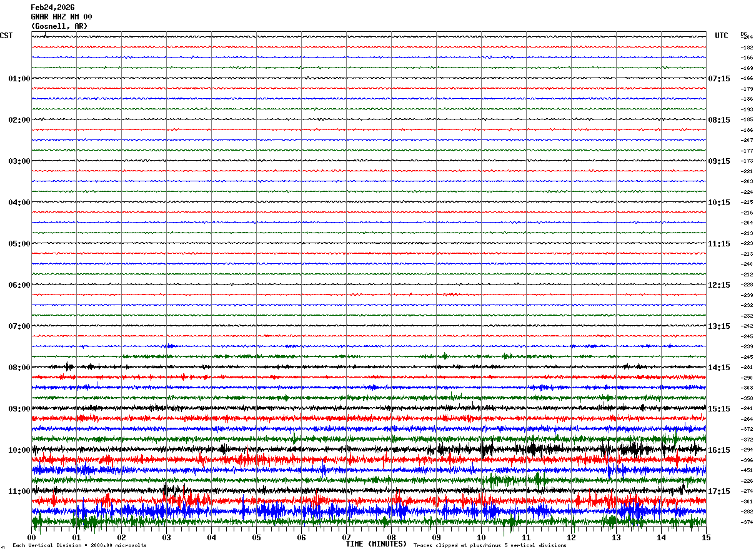Select DC offset value -193
756x554 pixels.
click(747, 109)
